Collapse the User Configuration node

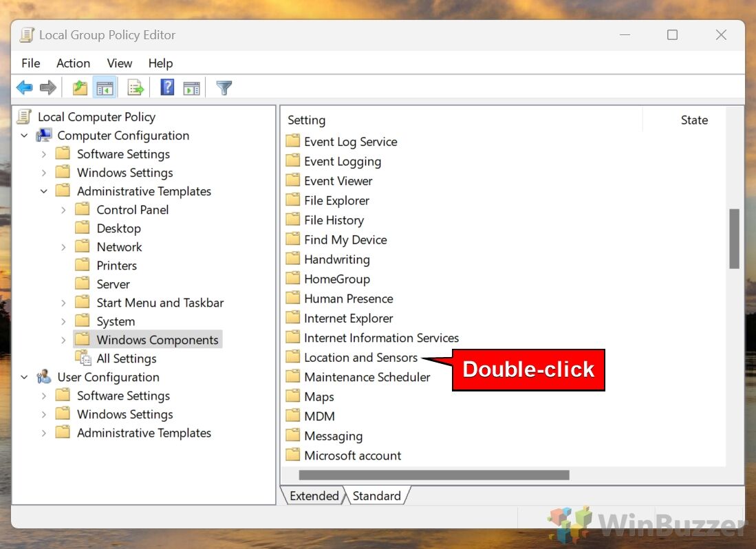pyautogui.click(x=25, y=377)
